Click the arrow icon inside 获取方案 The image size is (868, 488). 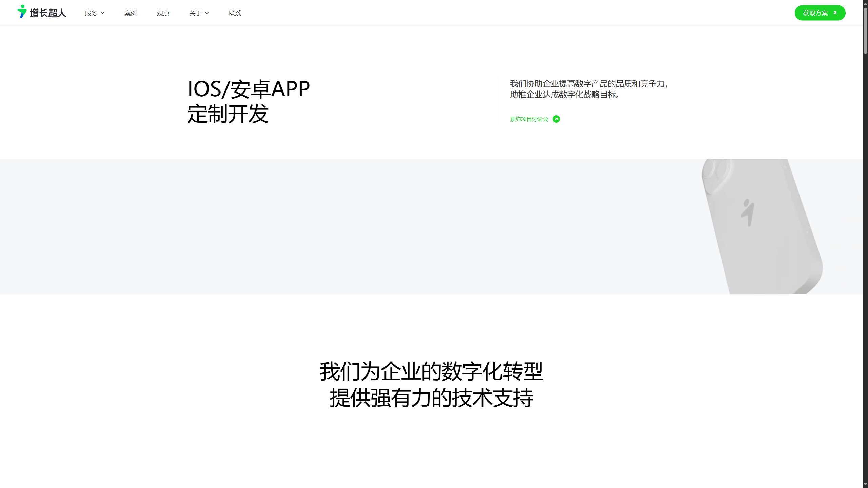(x=835, y=13)
